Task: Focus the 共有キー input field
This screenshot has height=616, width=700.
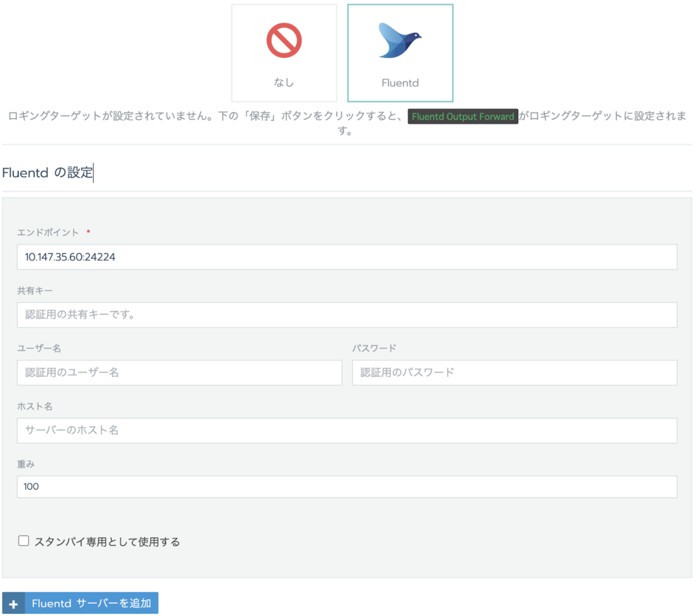Action: 347,315
